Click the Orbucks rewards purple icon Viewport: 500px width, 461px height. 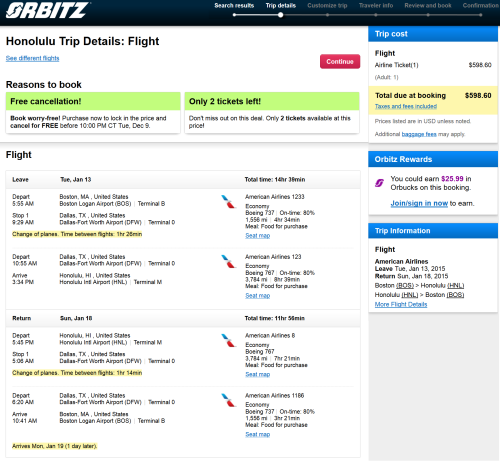[379, 183]
